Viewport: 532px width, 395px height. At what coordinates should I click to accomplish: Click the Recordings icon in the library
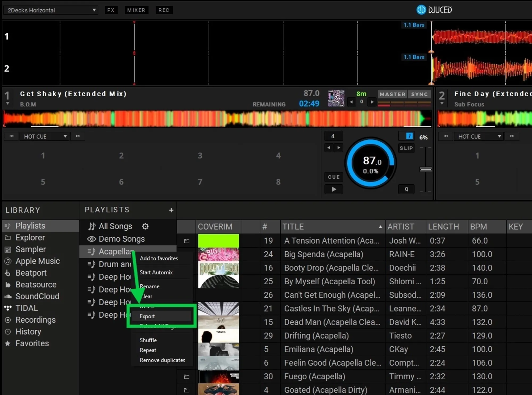[8, 320]
